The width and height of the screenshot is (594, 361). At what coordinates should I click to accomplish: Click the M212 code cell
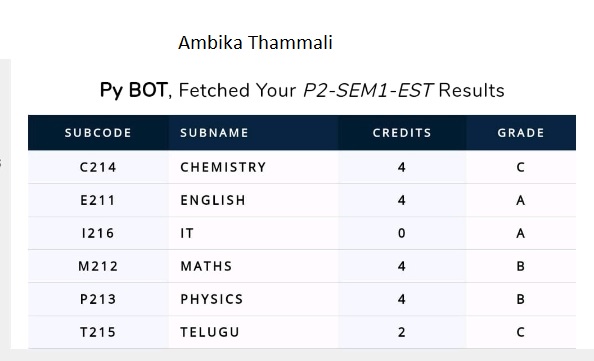98,266
